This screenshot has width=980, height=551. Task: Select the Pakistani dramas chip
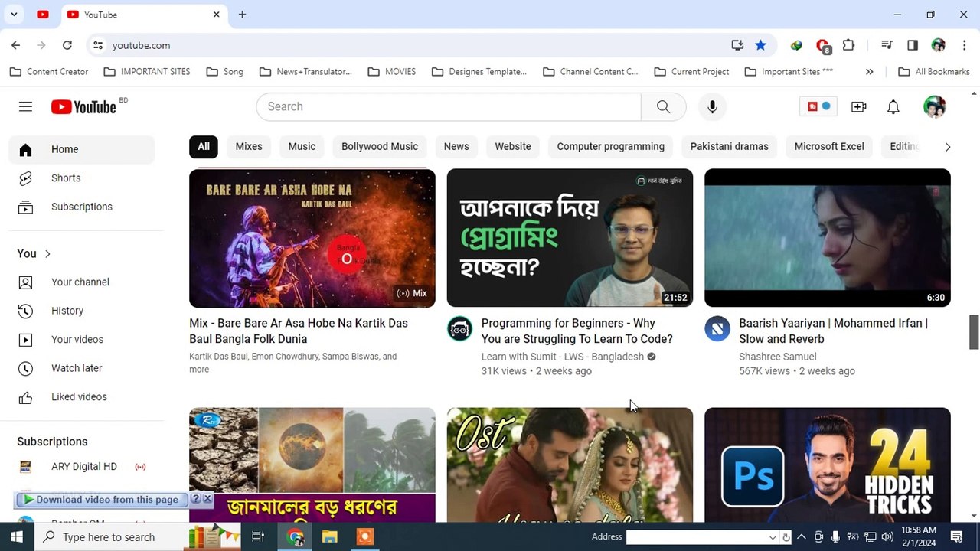730,146
